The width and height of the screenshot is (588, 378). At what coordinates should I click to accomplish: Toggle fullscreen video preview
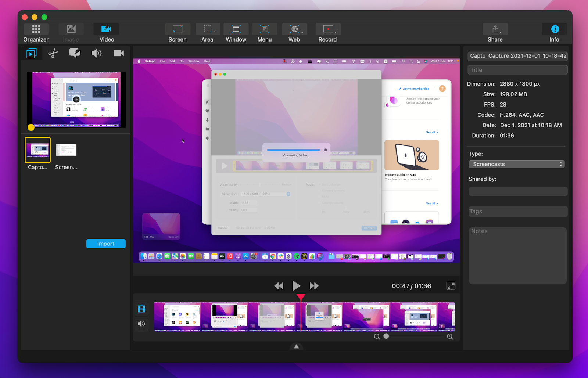(x=451, y=285)
